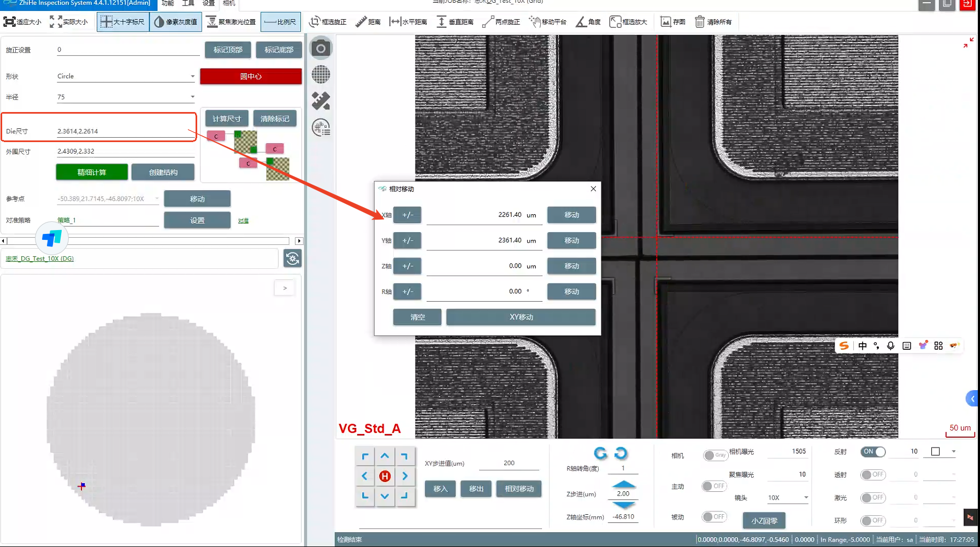
Task: Click the camera capture icon
Action: [321, 49]
